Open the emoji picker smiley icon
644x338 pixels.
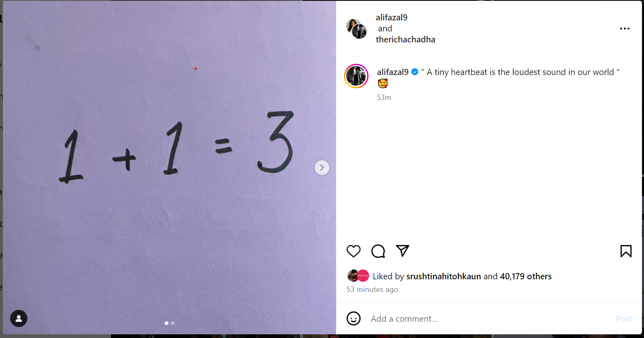point(354,318)
